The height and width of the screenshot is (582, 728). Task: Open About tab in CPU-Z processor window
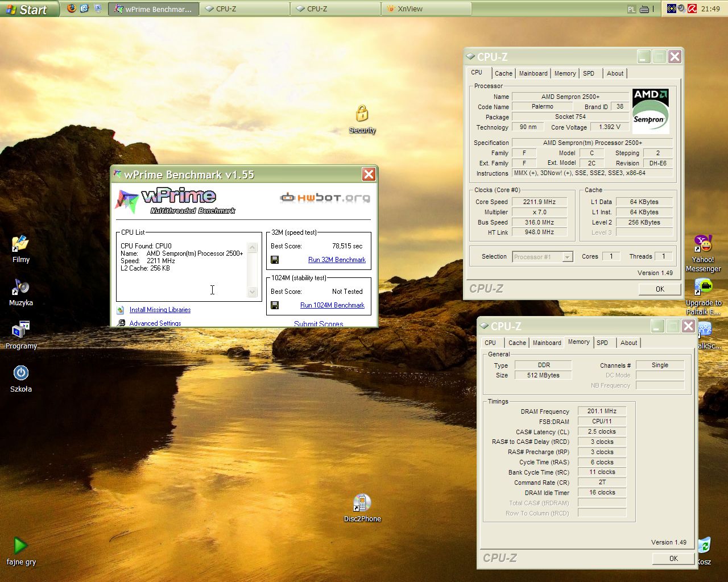(x=615, y=73)
